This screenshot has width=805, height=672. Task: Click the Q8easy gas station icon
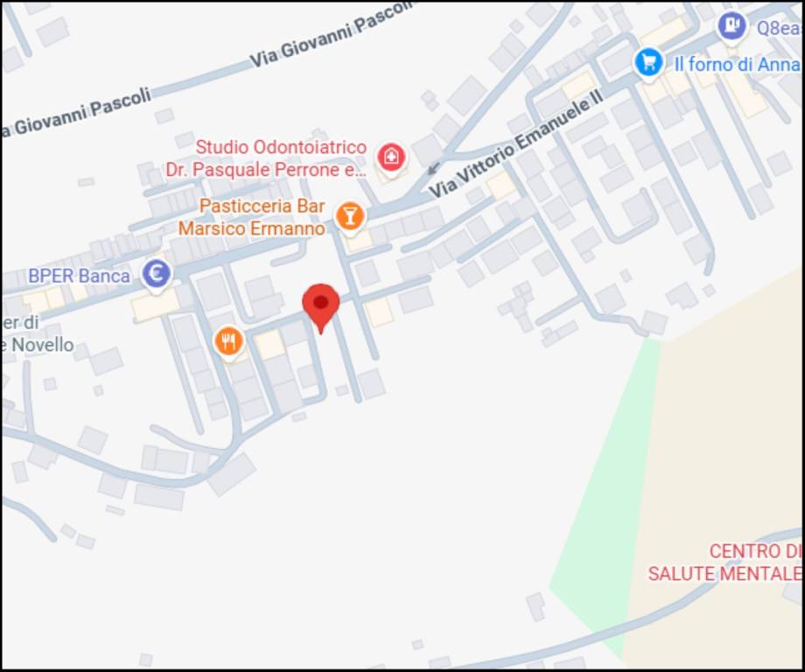point(731,24)
